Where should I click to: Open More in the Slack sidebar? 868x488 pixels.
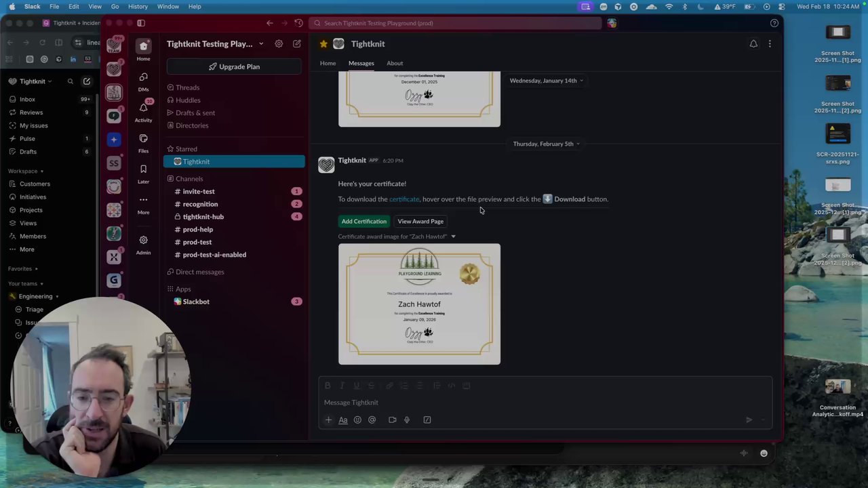pyautogui.click(x=143, y=204)
